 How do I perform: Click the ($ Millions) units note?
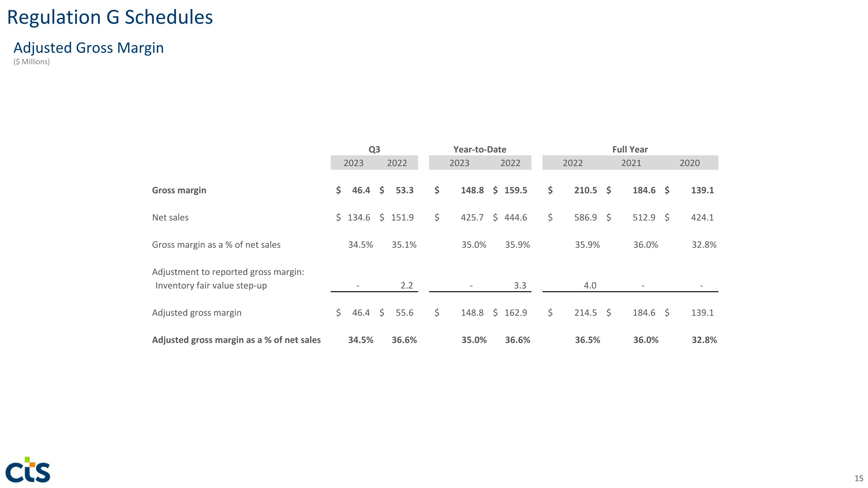click(32, 62)
